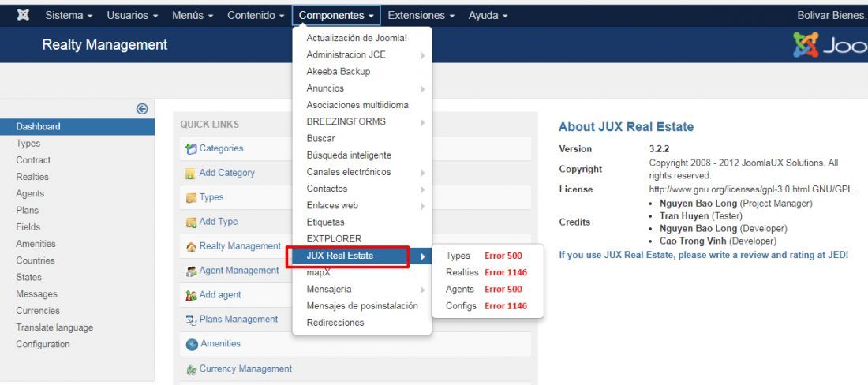Viewport: 868px width, 385px height.
Task: Expand the Mensajería submenu arrow
Action: click(x=422, y=290)
